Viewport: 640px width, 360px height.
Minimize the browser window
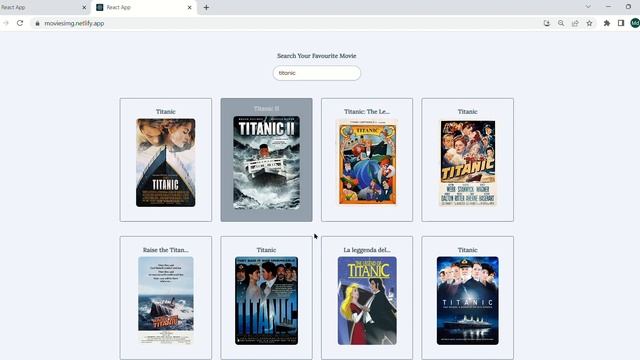(609, 7)
